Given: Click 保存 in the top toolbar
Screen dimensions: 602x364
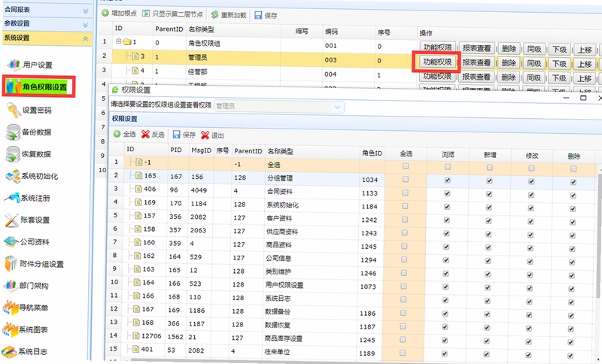Looking at the screenshot, I should pyautogui.click(x=266, y=15).
